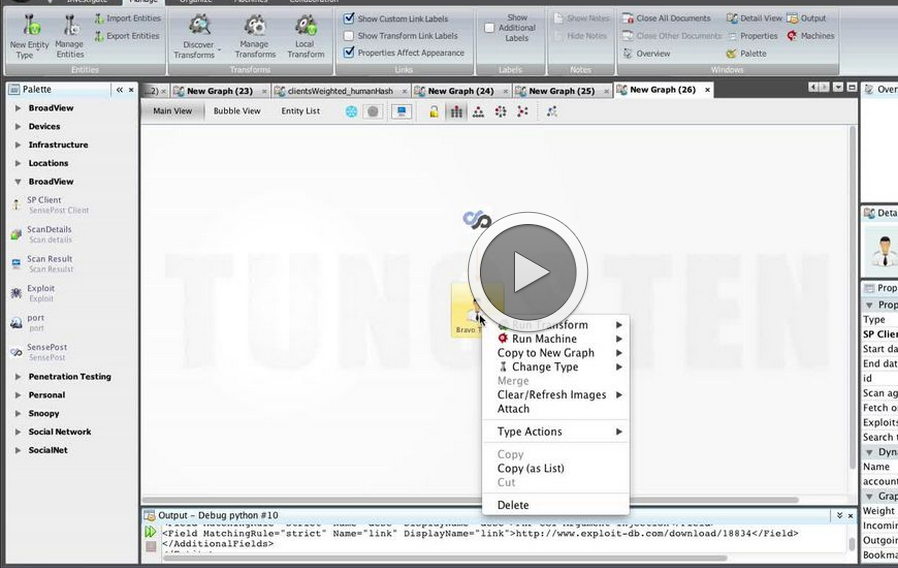Expand the Infrastructure palette category
The image size is (898, 568).
point(18,145)
